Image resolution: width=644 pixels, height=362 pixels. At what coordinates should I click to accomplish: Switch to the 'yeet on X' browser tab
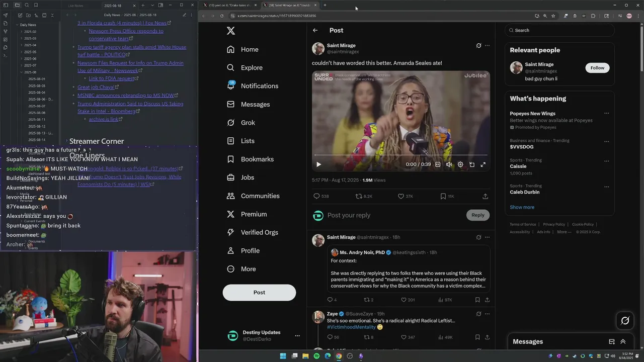click(229, 5)
